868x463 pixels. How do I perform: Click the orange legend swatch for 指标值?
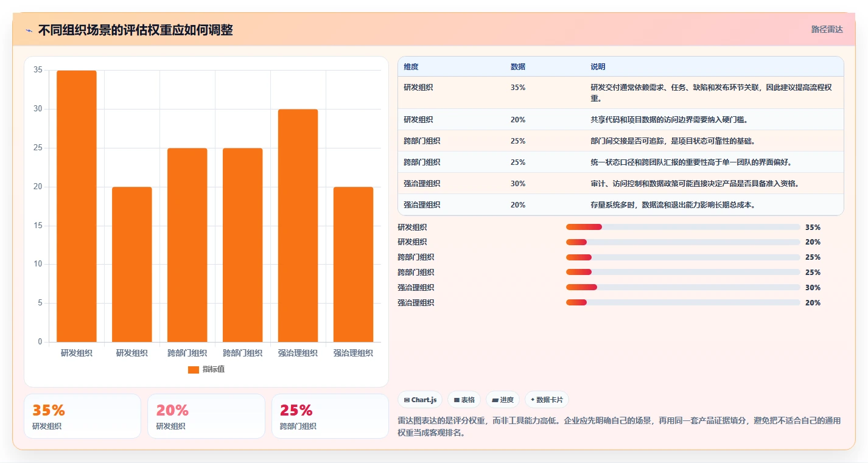pos(194,370)
